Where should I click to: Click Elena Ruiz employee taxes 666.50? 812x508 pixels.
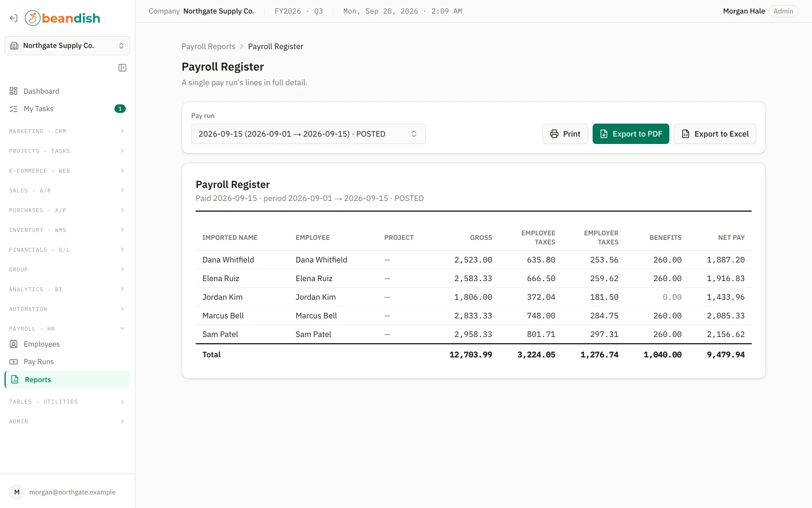[541, 278]
